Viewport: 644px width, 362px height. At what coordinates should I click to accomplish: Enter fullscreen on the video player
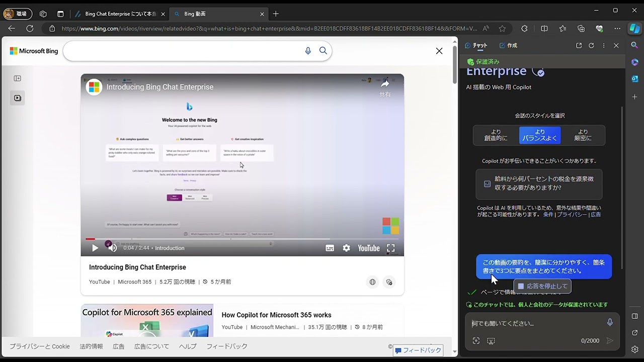click(x=390, y=248)
